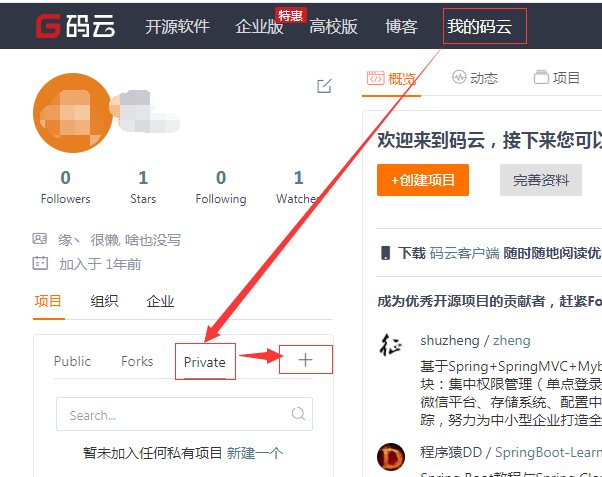This screenshot has width=602, height=477.
Task: Click the 概览 overview code icon
Action: click(x=375, y=78)
